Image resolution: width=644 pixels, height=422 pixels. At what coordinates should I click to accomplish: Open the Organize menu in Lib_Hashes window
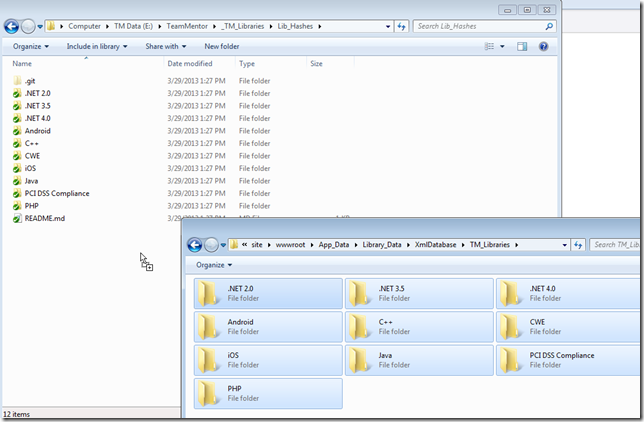tap(31, 46)
